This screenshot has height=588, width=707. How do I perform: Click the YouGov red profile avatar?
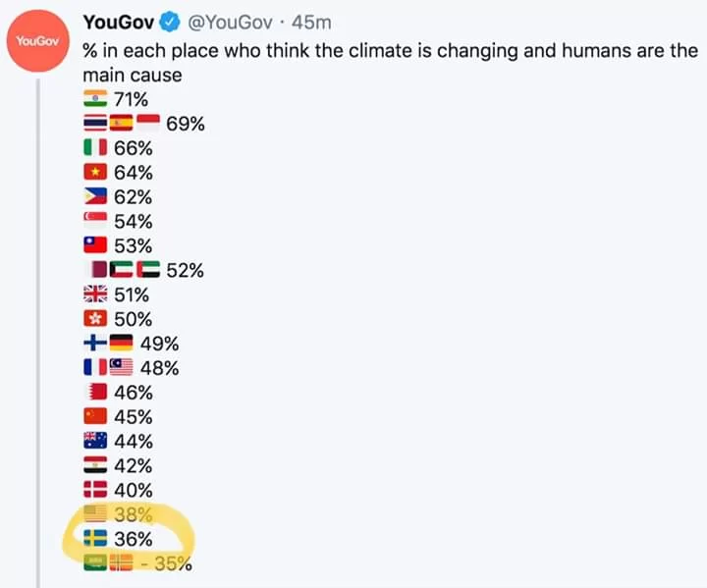click(34, 41)
